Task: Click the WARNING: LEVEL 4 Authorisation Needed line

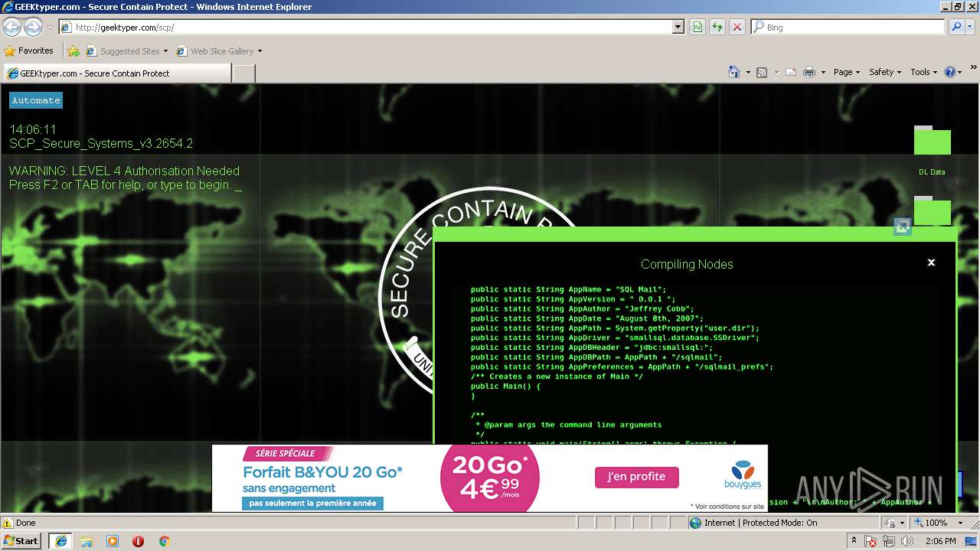Action: [124, 171]
